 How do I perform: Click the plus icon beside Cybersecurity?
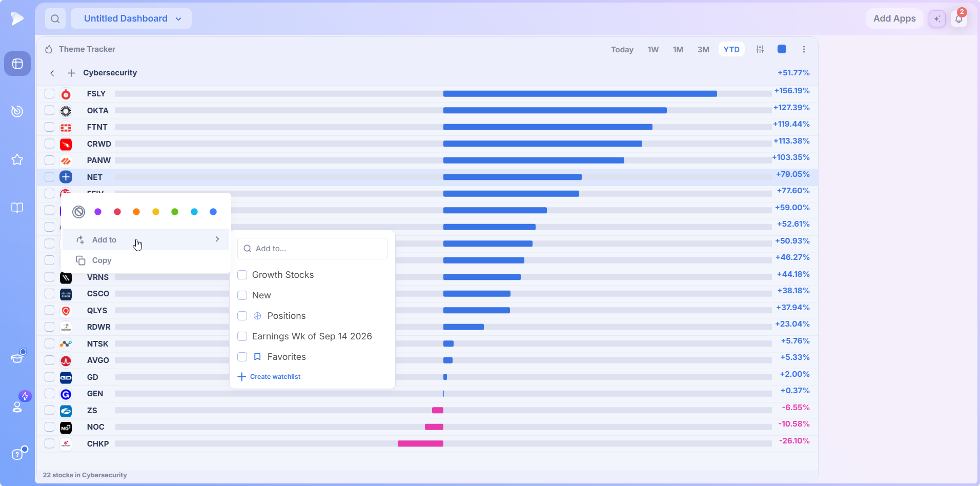pyautogui.click(x=72, y=73)
